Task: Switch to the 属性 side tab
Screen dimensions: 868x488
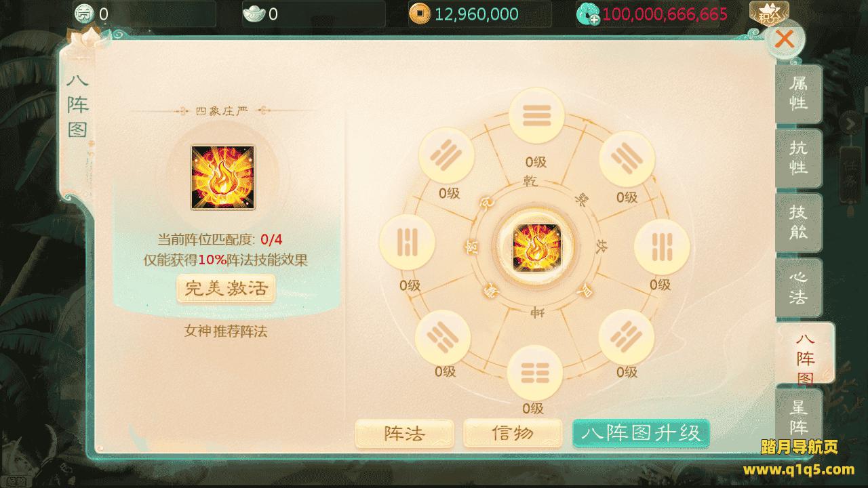Action: coord(799,94)
